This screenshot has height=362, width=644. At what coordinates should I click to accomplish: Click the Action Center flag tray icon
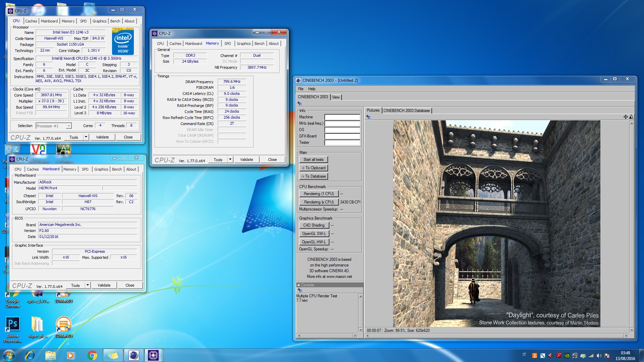pos(607,356)
